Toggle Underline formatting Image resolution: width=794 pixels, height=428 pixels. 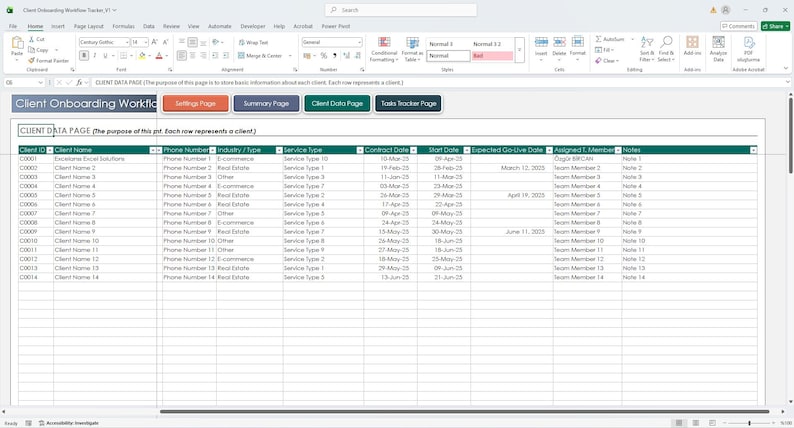click(105, 56)
